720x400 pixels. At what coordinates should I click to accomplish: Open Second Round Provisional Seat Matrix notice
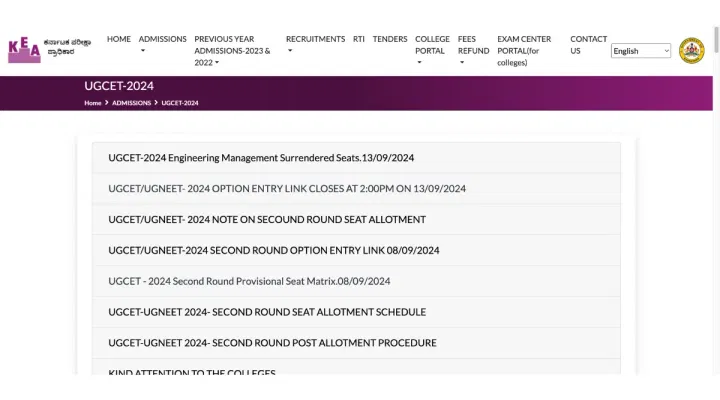tap(249, 281)
